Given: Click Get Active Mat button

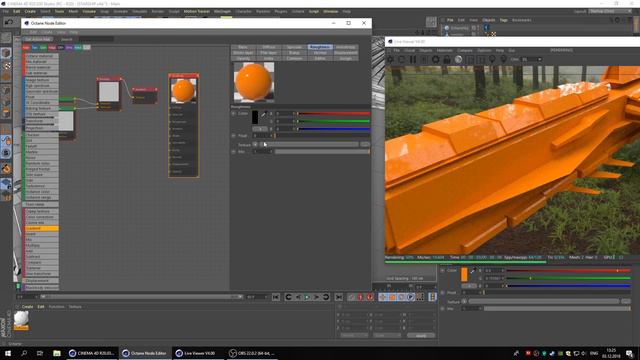Looking at the screenshot, I should (x=38, y=40).
